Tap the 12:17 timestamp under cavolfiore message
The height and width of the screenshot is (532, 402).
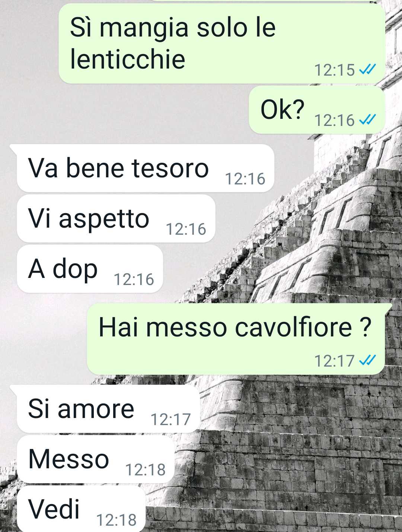click(x=335, y=361)
